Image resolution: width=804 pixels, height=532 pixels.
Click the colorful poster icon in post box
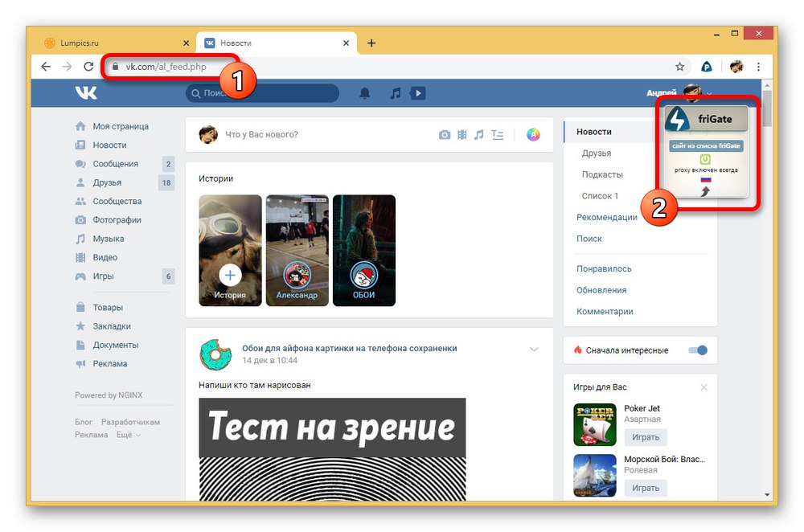533,135
